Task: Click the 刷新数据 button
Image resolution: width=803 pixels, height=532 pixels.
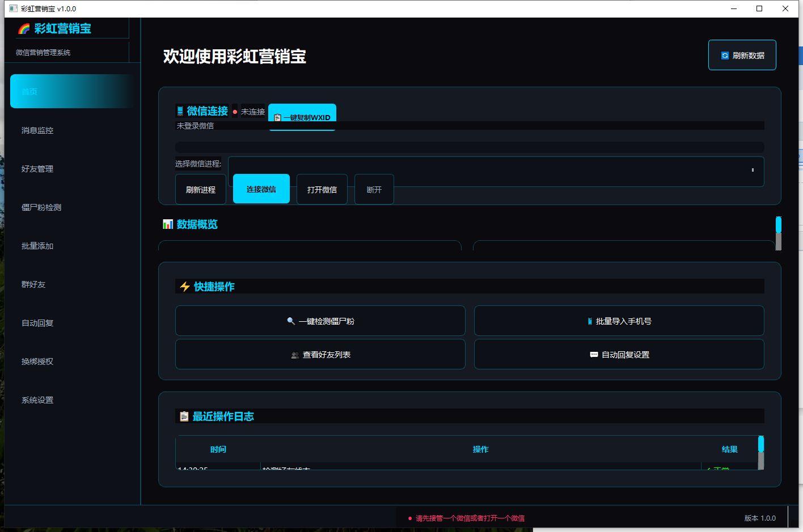Action: 742,55
